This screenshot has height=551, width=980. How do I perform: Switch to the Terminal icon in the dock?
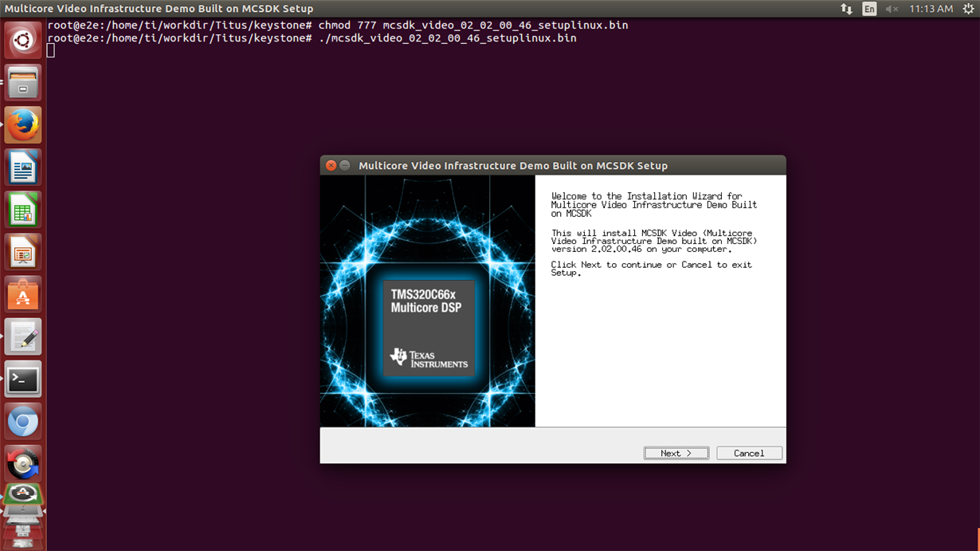coord(23,380)
